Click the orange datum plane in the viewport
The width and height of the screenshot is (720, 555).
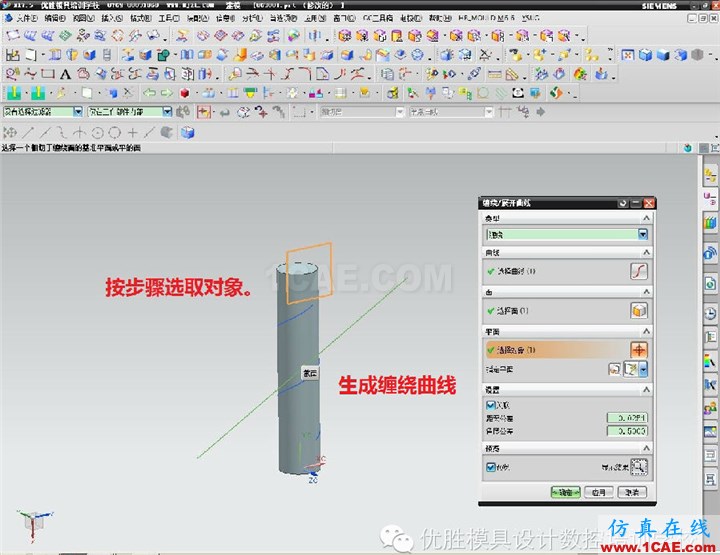point(309,273)
